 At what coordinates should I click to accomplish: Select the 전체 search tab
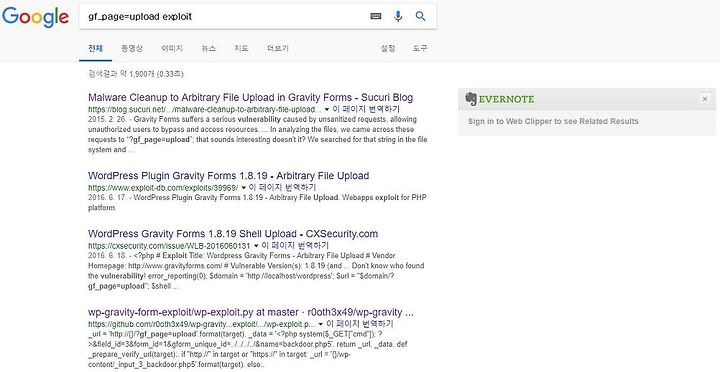click(x=96, y=48)
